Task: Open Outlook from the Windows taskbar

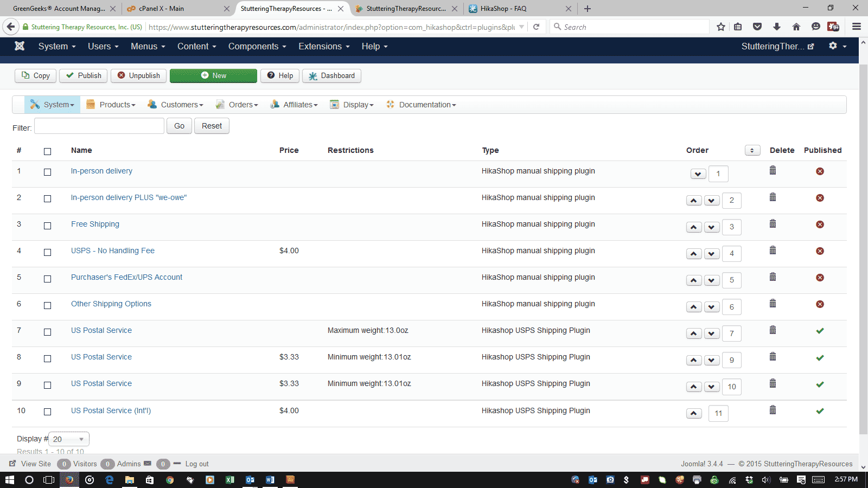Action: (250, 480)
